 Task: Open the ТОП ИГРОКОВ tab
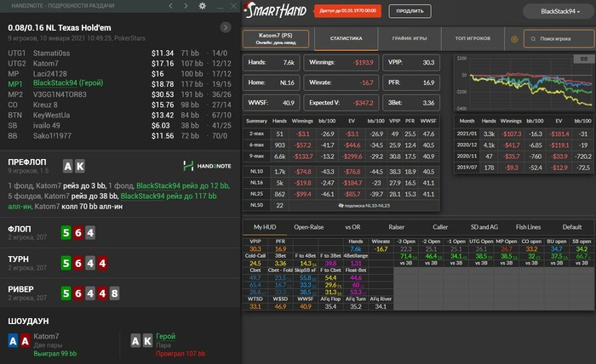pyautogui.click(x=473, y=38)
